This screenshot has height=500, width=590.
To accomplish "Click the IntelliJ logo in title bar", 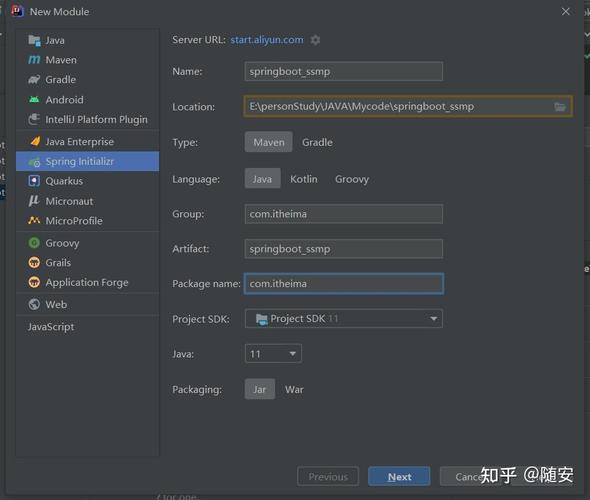I will click(17, 11).
